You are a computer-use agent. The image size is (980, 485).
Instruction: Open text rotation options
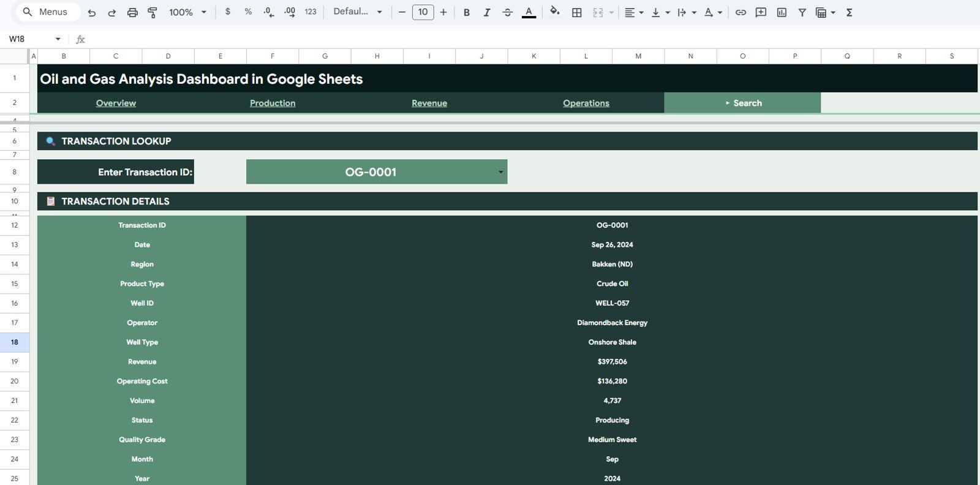[713, 12]
